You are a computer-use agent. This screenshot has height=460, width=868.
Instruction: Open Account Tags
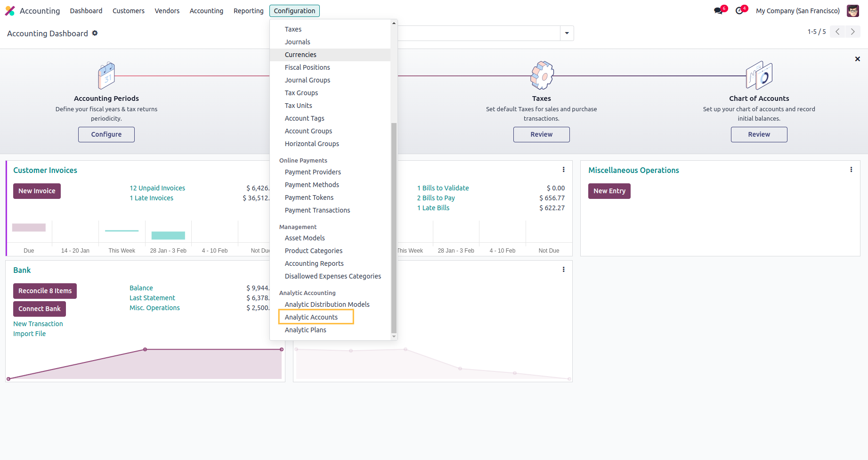click(330, 118)
